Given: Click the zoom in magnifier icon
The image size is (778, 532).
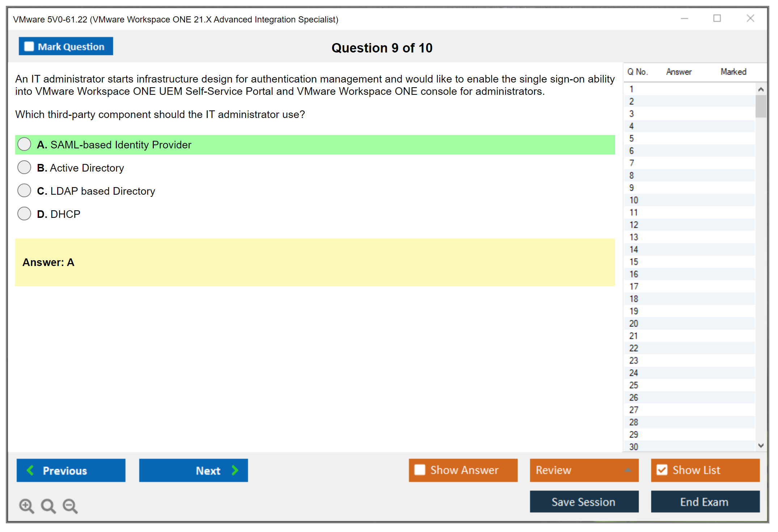Looking at the screenshot, I should 26,506.
